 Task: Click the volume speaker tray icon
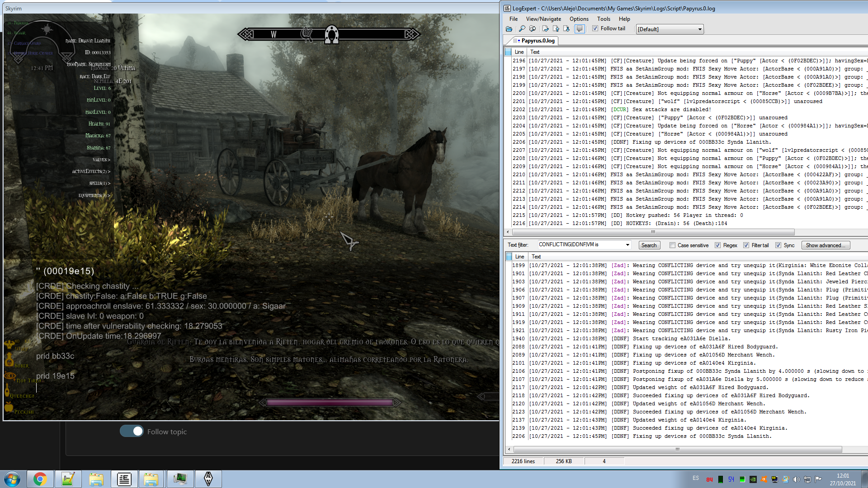click(x=797, y=479)
